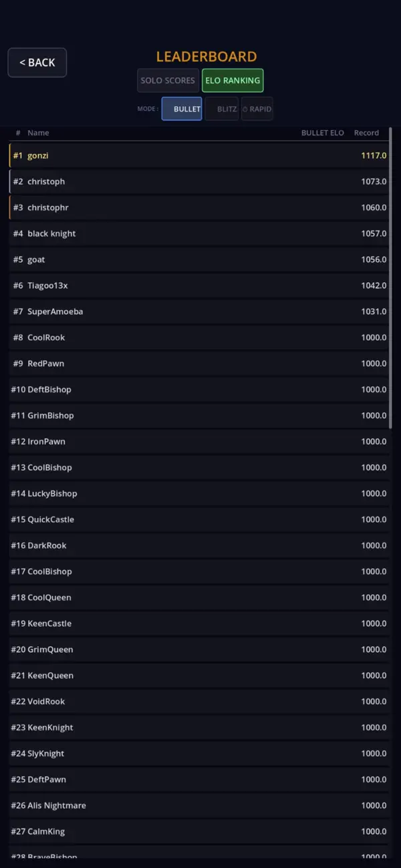Select the #3 christophr entry
The width and height of the screenshot is (401, 868).
pyautogui.click(x=199, y=207)
